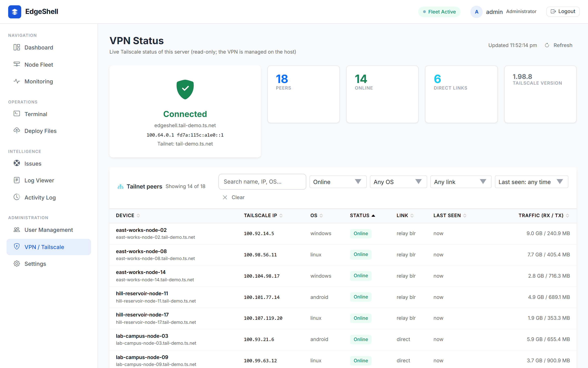Click the Tailnet peers network icon
588x368 pixels.
click(120, 187)
